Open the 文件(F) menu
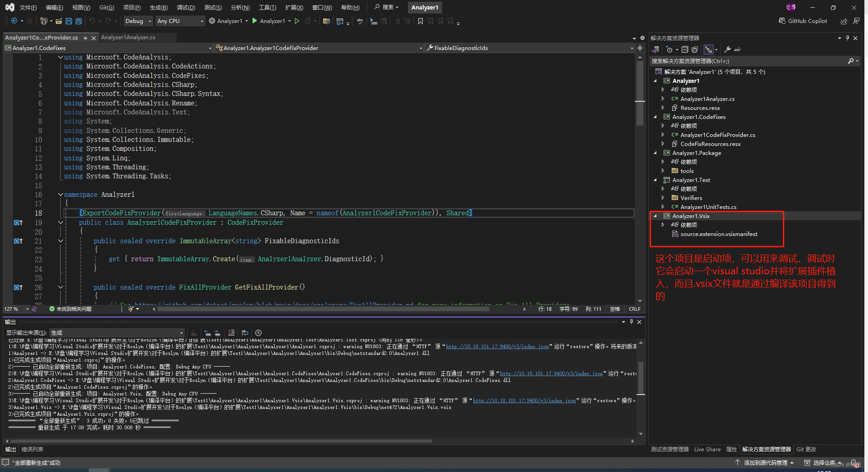Screen dimensions: 868x472 coord(28,7)
